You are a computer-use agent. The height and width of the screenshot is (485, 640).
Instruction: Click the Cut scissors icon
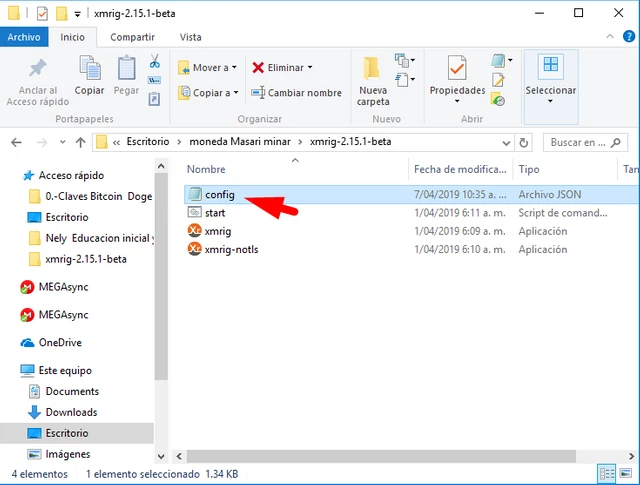point(154,61)
